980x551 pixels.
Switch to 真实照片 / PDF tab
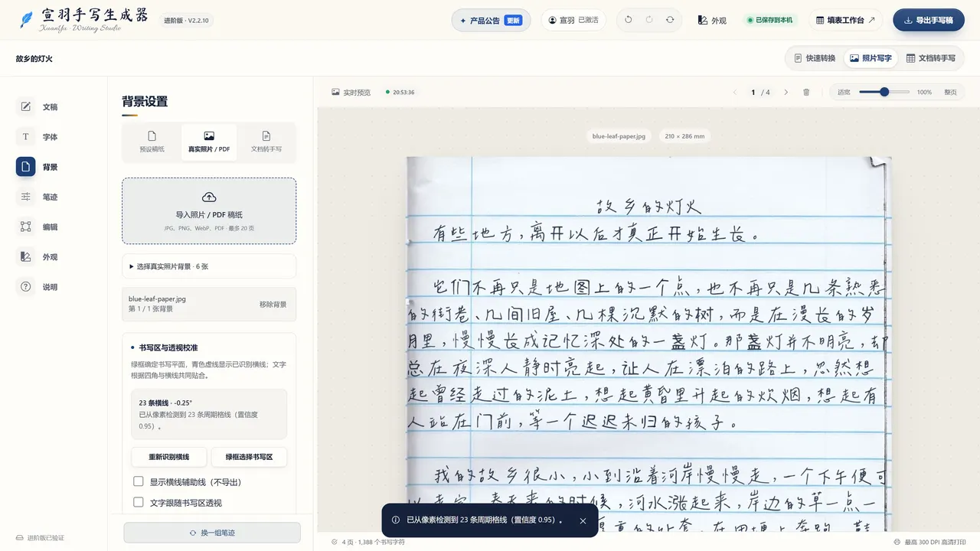click(x=209, y=142)
